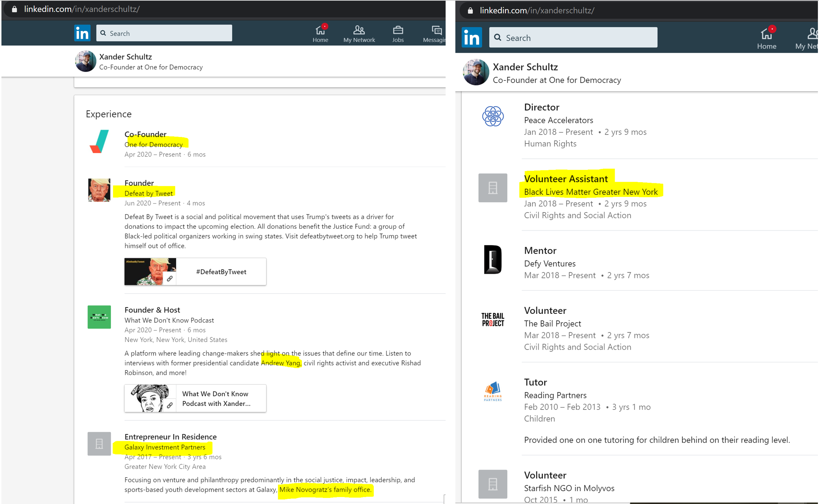Viewport: 819px width, 504px height.
Task: Click 'Human Rights' cause label
Action: click(x=550, y=144)
